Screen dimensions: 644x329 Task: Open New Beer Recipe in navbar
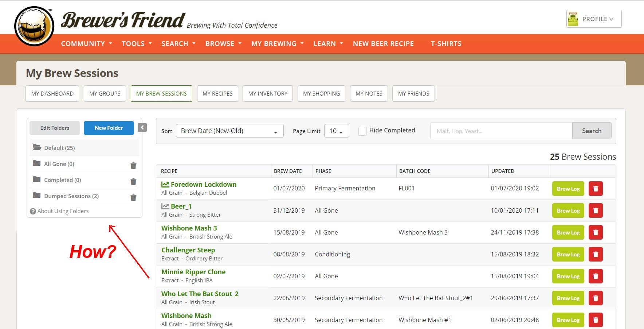coord(383,43)
